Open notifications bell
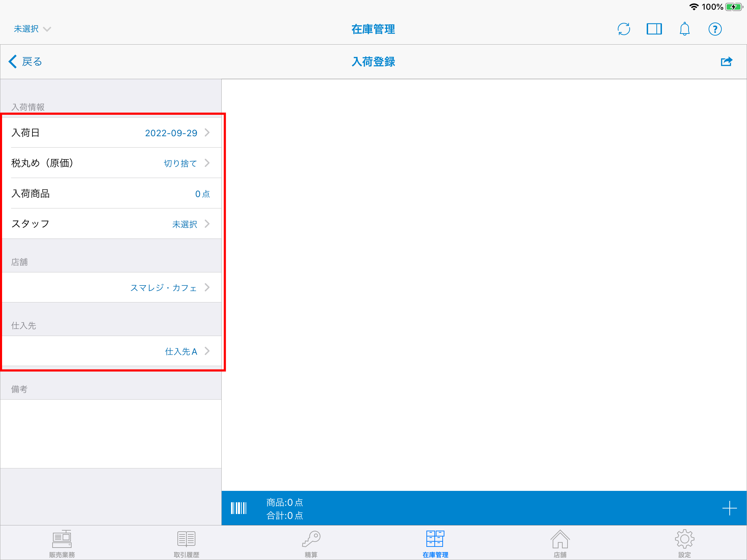747x560 pixels. (684, 29)
